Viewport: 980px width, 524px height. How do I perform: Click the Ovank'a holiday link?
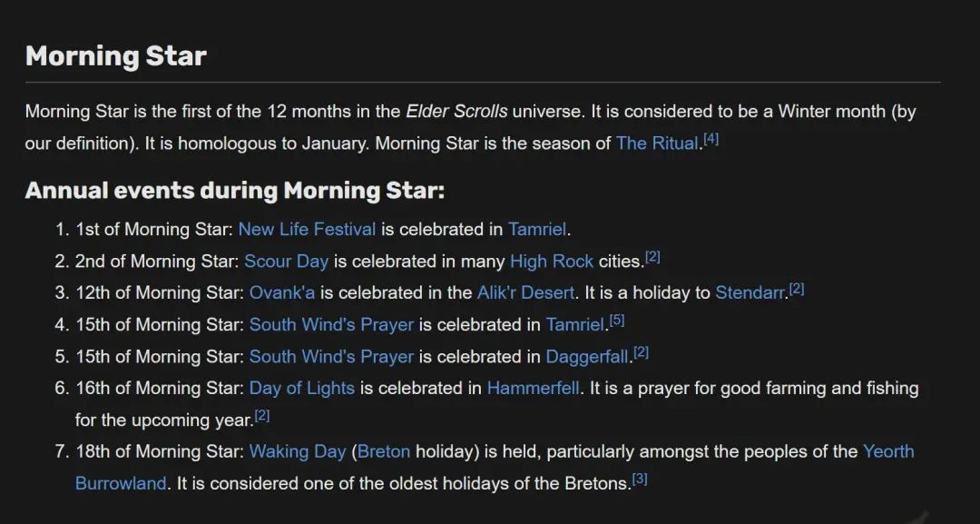click(x=282, y=292)
